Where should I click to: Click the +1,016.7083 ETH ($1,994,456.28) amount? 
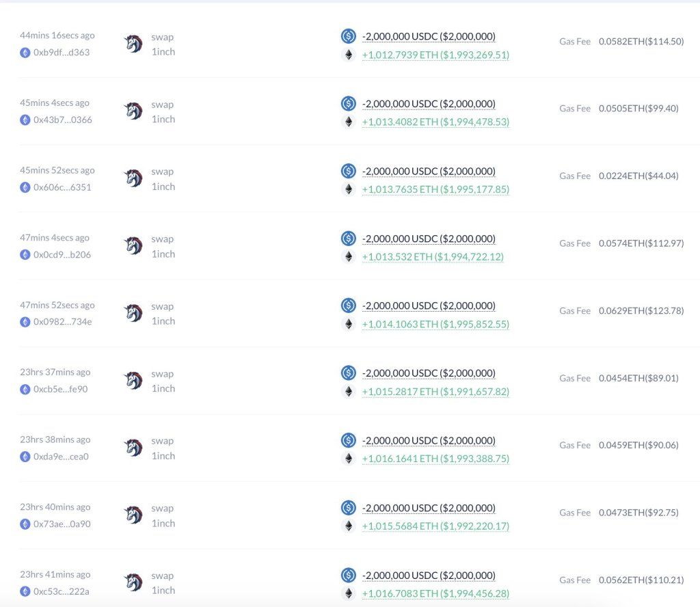coord(435,593)
